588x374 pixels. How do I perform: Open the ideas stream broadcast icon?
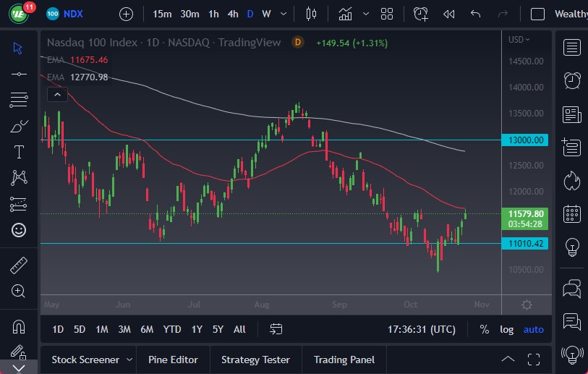(x=572, y=355)
